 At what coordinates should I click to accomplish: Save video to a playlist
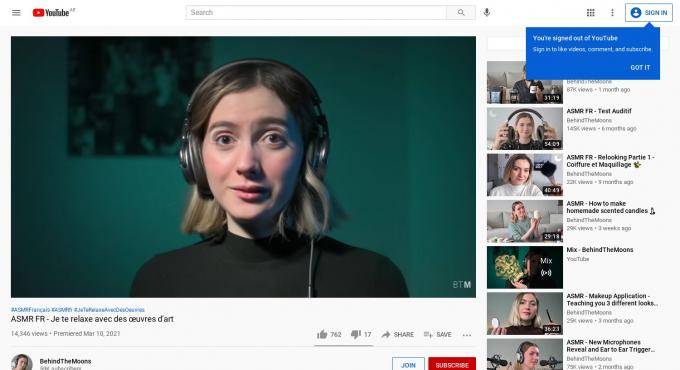[x=438, y=334]
